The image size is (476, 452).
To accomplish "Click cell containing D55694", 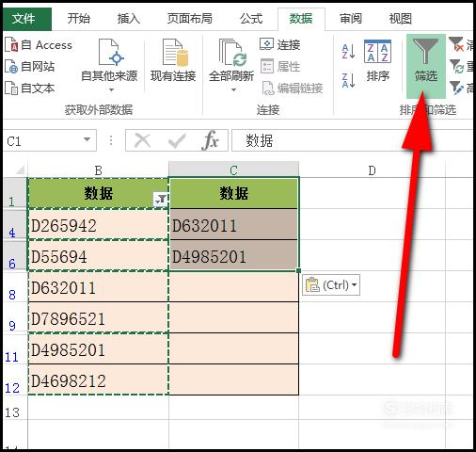I will click(x=98, y=256).
